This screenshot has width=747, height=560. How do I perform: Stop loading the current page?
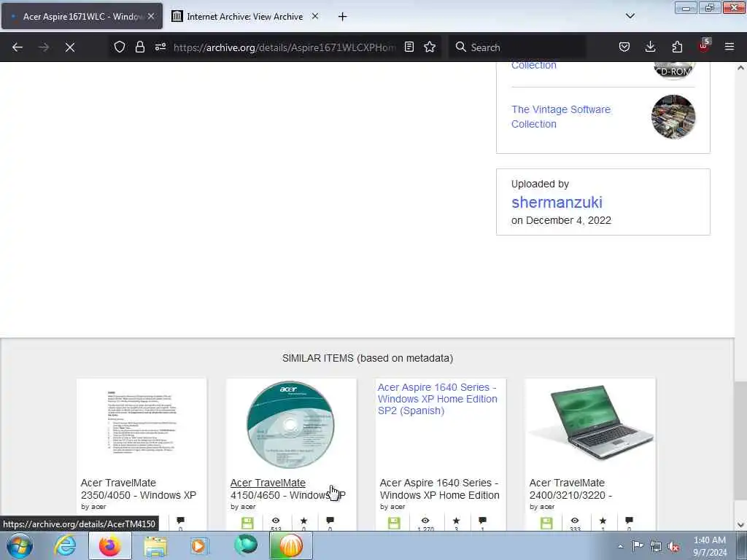(70, 47)
